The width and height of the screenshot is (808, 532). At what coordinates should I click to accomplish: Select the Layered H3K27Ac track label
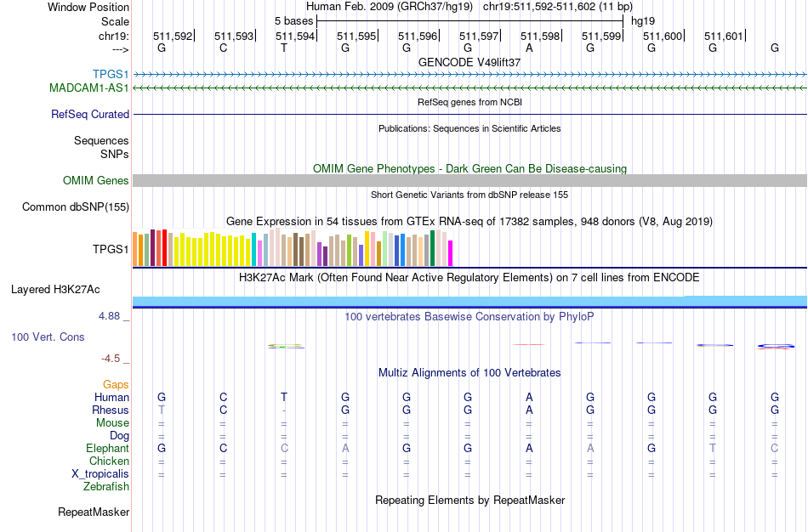[x=55, y=290]
